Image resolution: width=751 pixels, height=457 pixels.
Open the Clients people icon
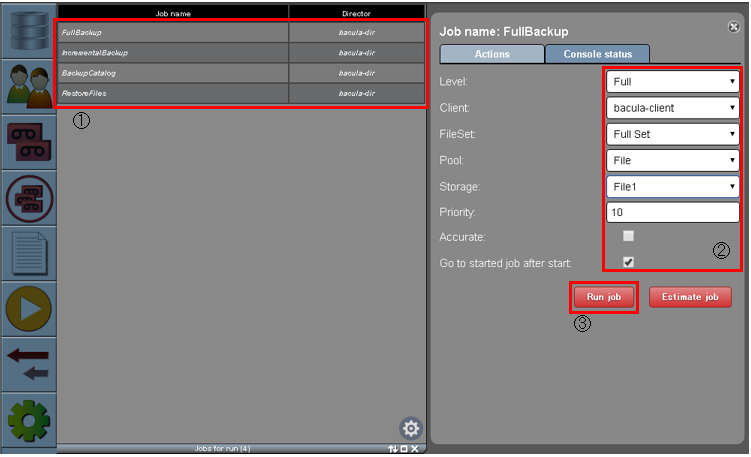pyautogui.click(x=29, y=87)
